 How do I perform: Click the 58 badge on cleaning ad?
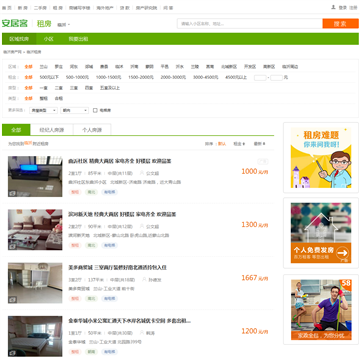pos(346,284)
